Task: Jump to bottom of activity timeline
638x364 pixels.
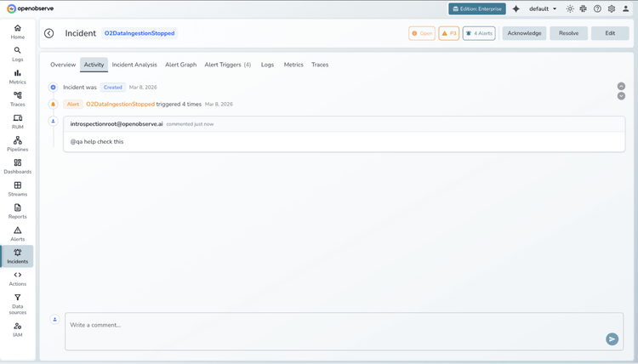Action: click(621, 96)
